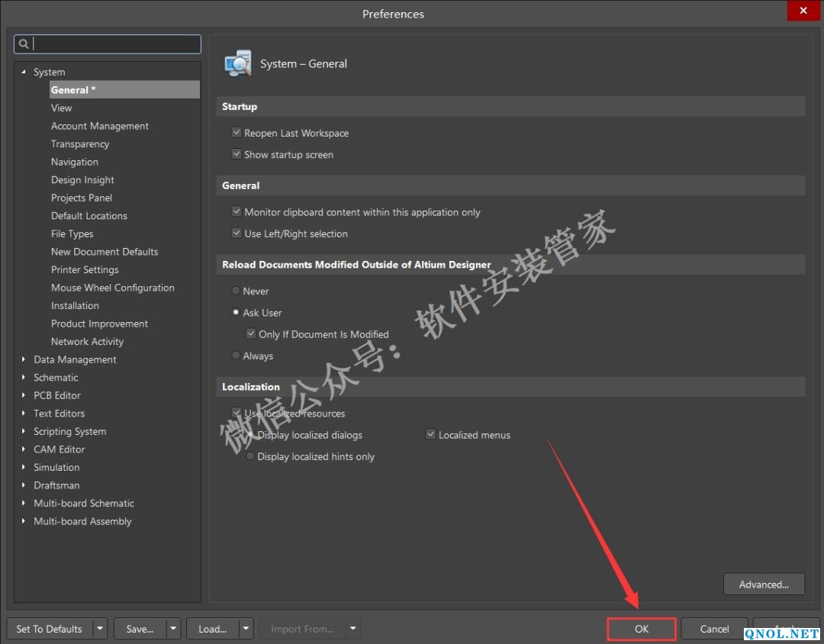Collapse the System tree node
The height and width of the screenshot is (644, 824).
[24, 72]
